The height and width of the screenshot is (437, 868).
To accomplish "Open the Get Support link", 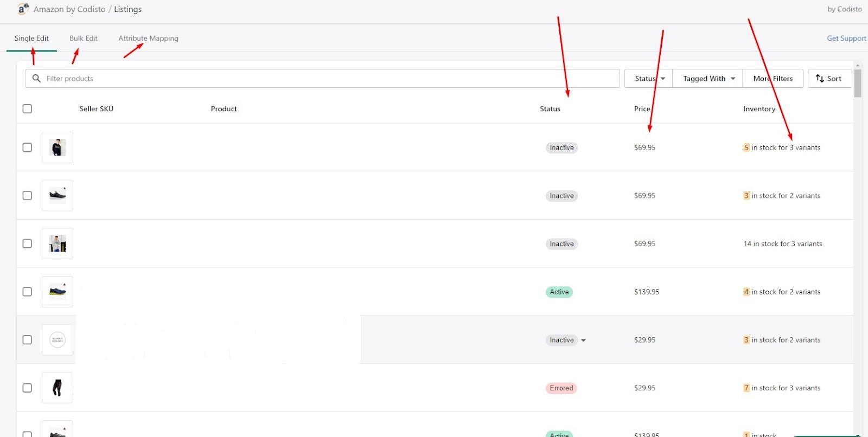I will pyautogui.click(x=846, y=38).
